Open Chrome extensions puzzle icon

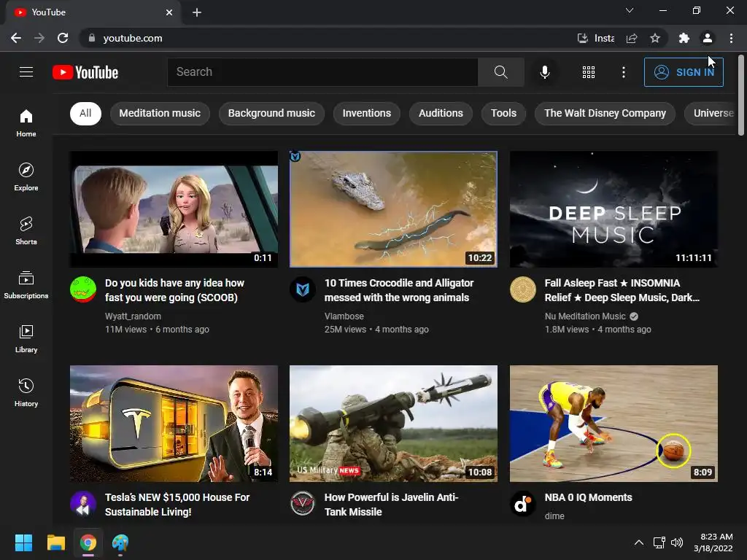684,38
